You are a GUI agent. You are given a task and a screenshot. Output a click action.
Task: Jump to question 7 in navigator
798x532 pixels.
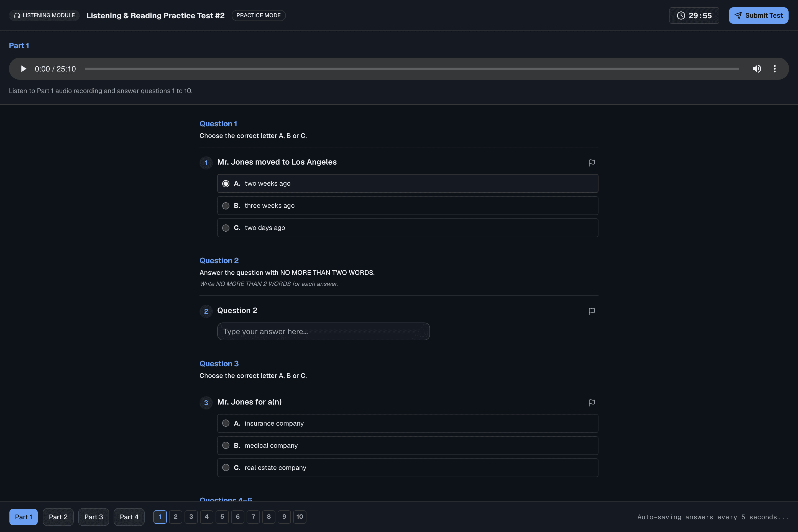[x=253, y=517]
